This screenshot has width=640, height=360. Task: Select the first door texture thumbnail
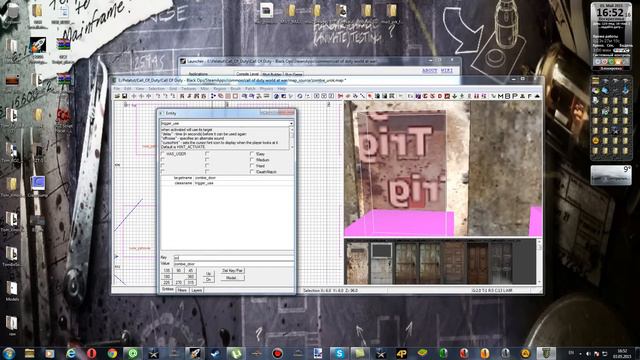click(358, 263)
